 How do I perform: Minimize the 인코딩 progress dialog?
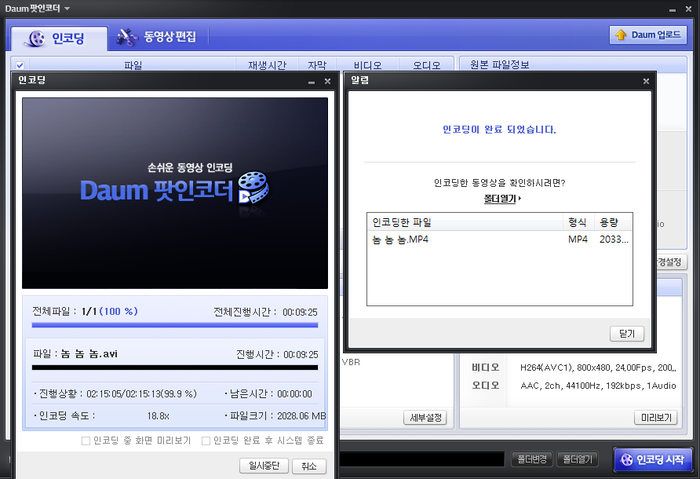[312, 82]
